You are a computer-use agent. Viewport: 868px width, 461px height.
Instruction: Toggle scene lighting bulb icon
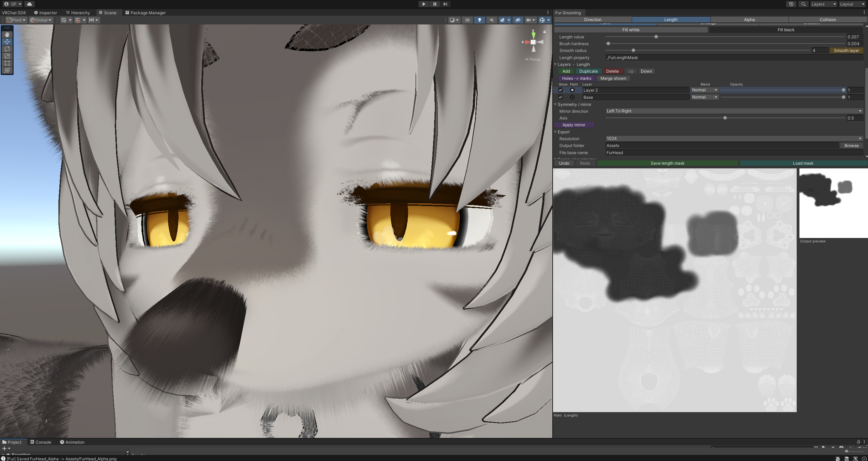pyautogui.click(x=479, y=20)
